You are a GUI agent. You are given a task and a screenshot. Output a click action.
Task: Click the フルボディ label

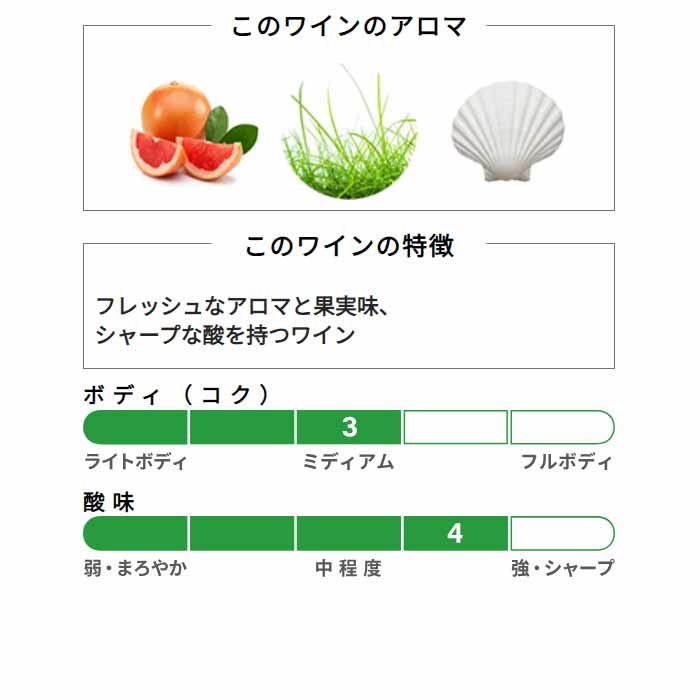567,462
